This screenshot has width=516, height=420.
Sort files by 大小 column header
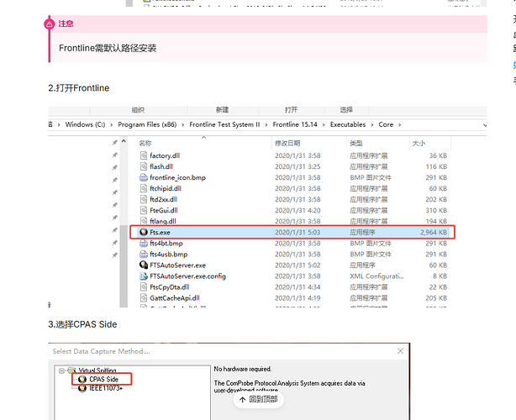[x=419, y=144]
